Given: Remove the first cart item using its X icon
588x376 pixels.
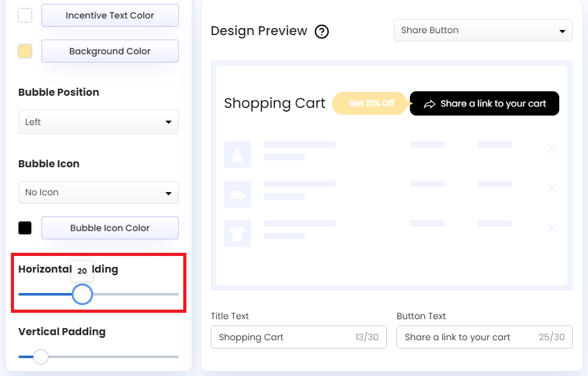Looking at the screenshot, I should [551, 149].
